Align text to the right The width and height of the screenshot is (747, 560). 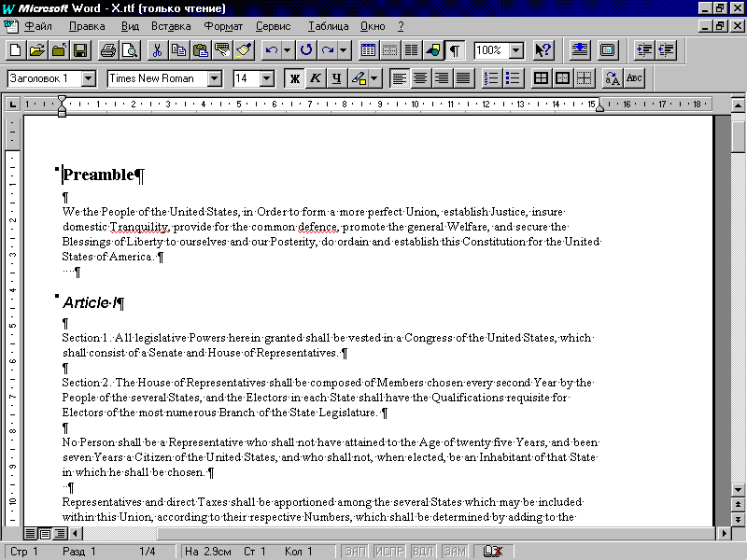pyautogui.click(x=442, y=78)
